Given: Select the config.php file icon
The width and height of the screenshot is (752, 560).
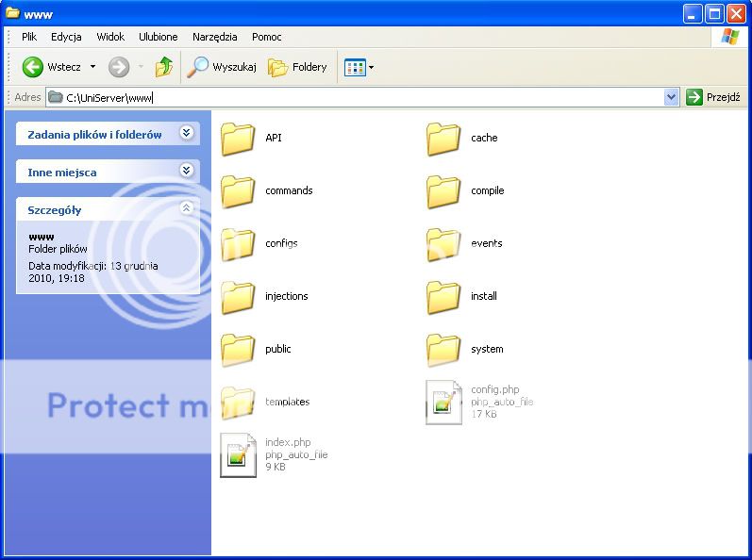Looking at the screenshot, I should pos(443,403).
